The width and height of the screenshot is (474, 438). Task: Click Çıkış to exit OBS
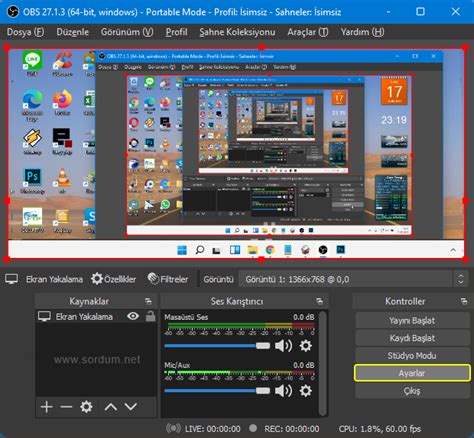pyautogui.click(x=412, y=391)
